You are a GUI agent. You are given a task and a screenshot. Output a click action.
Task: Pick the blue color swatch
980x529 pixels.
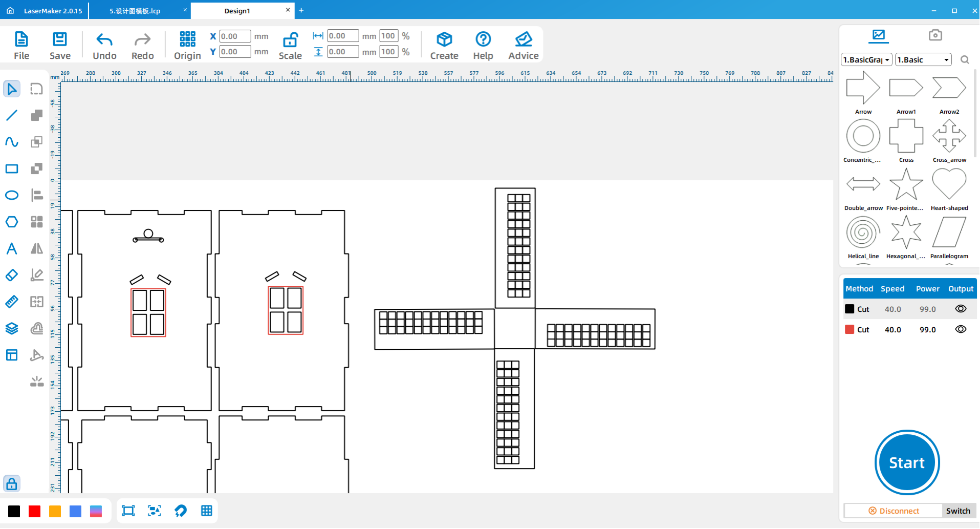[x=75, y=511]
